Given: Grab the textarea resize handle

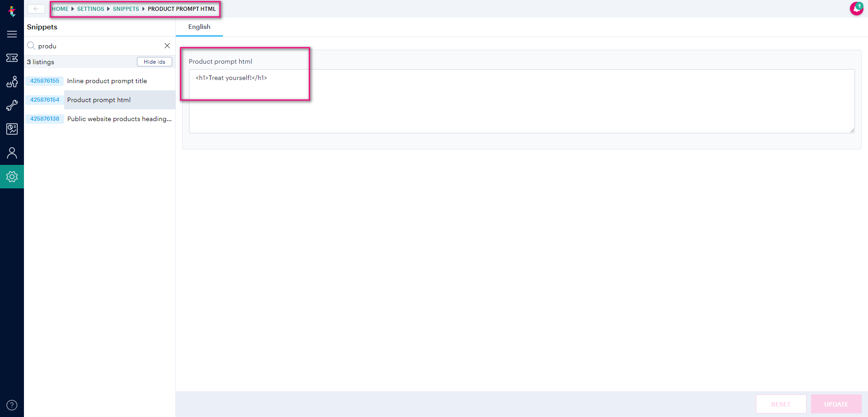Looking at the screenshot, I should tap(852, 131).
